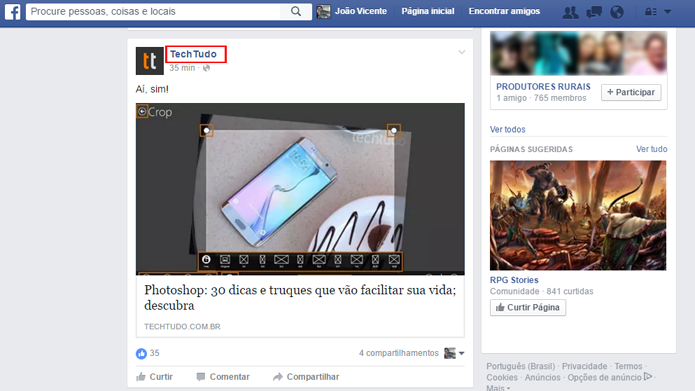Expand comment-as profile selector dropdown
The width and height of the screenshot is (695, 391).
[x=454, y=353]
